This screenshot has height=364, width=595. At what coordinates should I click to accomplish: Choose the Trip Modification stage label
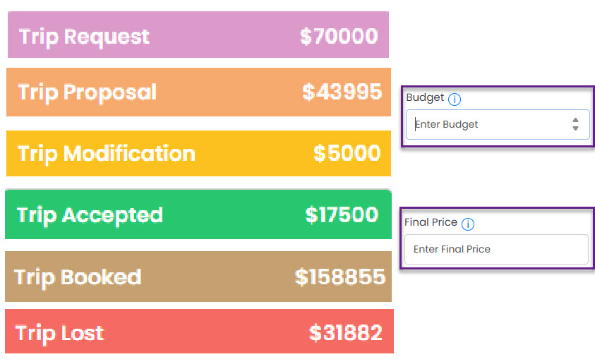tap(106, 154)
